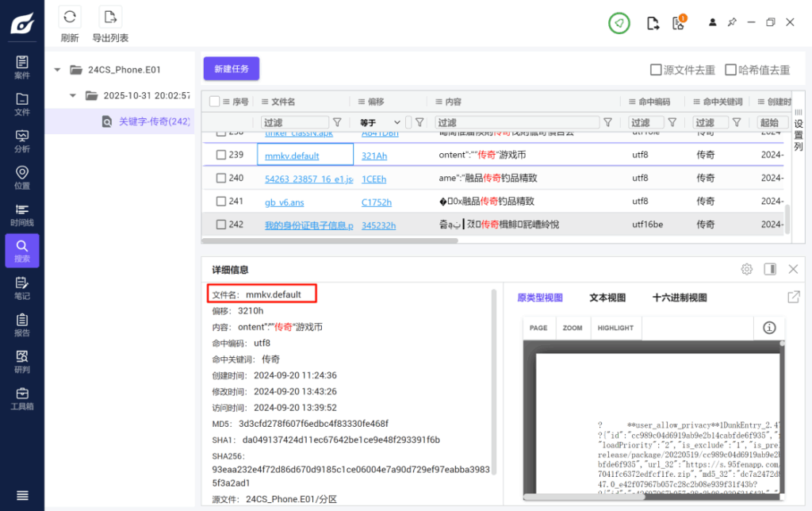The image size is (812, 511).
Task: Collapse the 2025-10-31 folder node
Action: coord(73,96)
